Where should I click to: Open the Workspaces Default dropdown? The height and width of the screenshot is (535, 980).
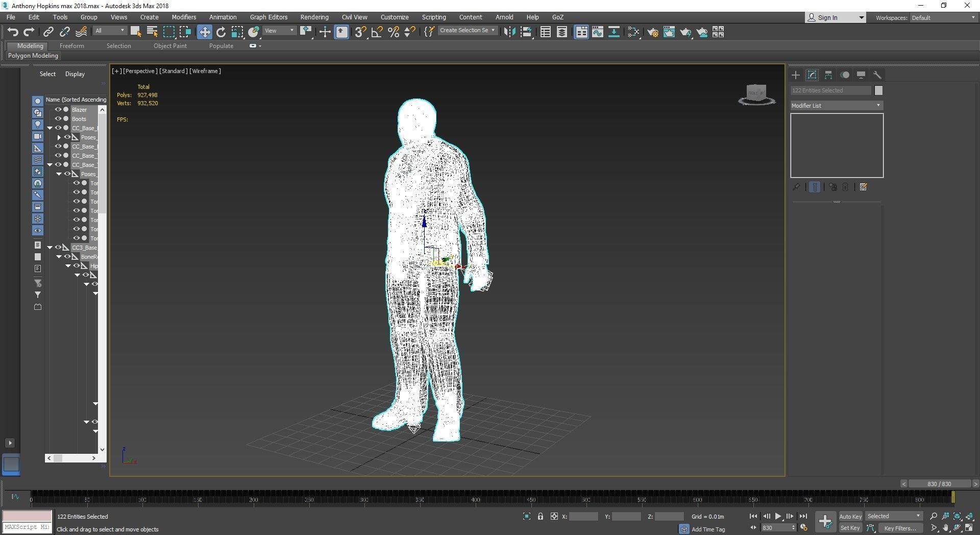[x=944, y=18]
